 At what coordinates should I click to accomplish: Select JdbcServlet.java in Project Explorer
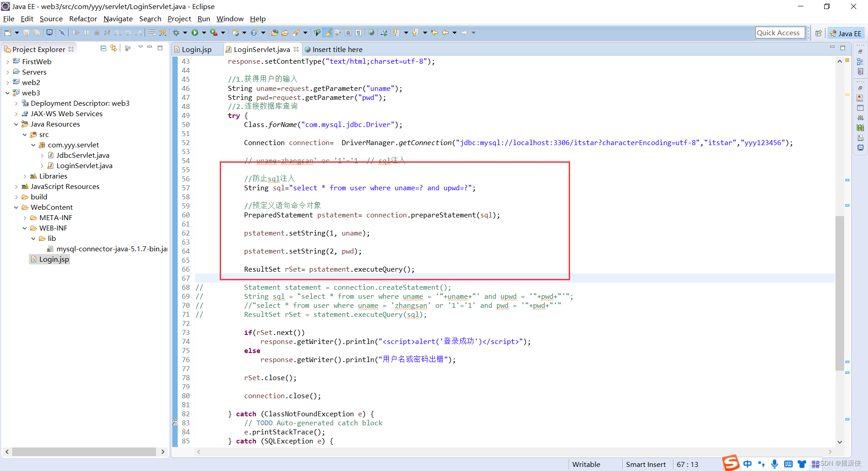[x=83, y=155]
